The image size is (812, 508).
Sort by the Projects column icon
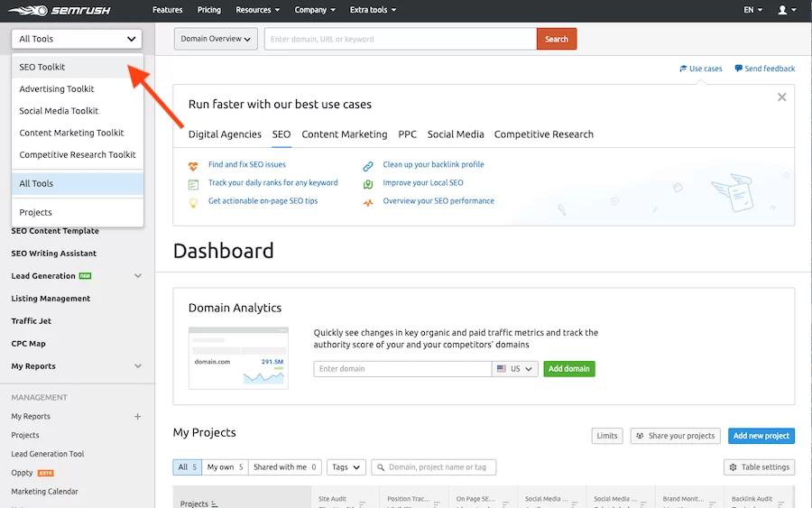(215, 503)
